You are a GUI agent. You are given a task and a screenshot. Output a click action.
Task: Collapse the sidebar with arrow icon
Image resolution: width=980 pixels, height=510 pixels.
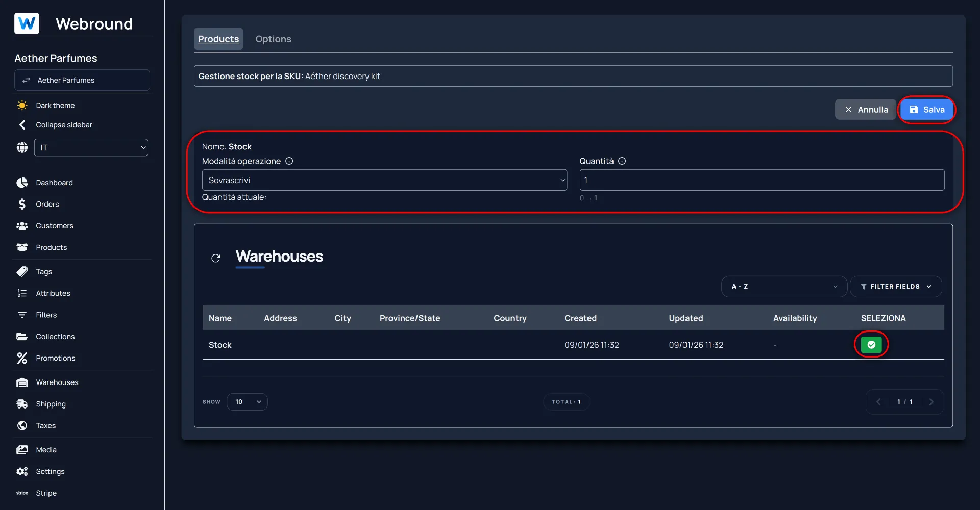coord(22,125)
